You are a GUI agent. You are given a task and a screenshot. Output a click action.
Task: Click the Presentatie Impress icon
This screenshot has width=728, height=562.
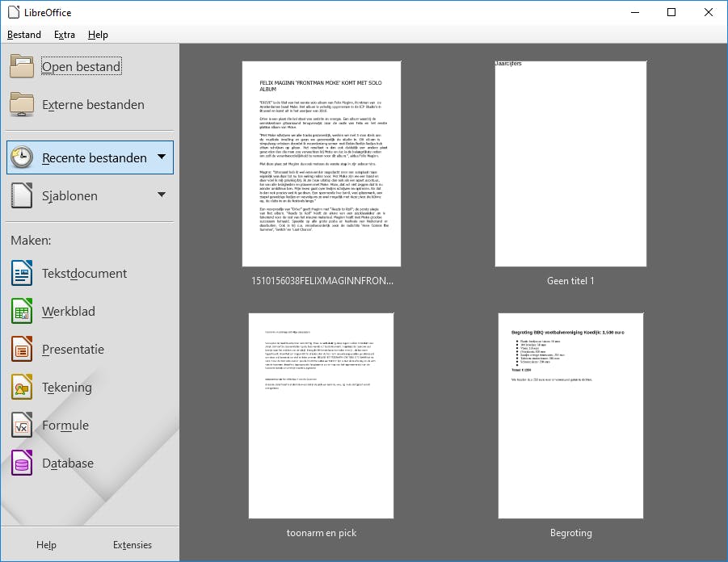tap(22, 349)
